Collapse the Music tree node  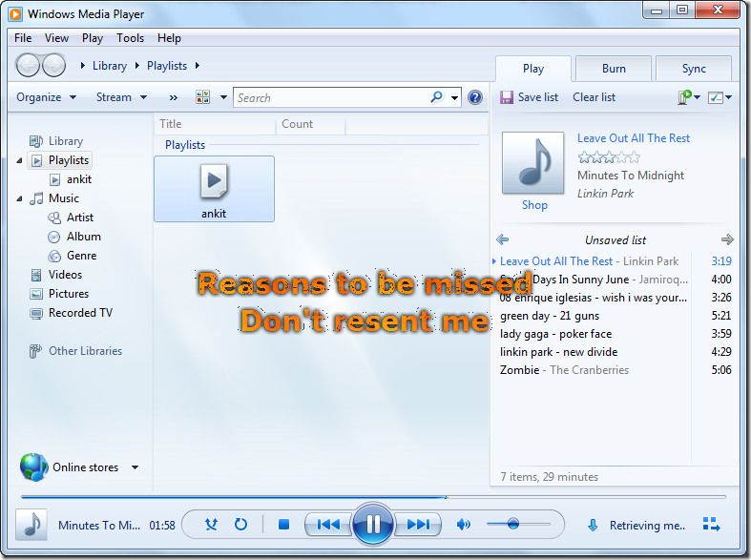pyautogui.click(x=19, y=198)
